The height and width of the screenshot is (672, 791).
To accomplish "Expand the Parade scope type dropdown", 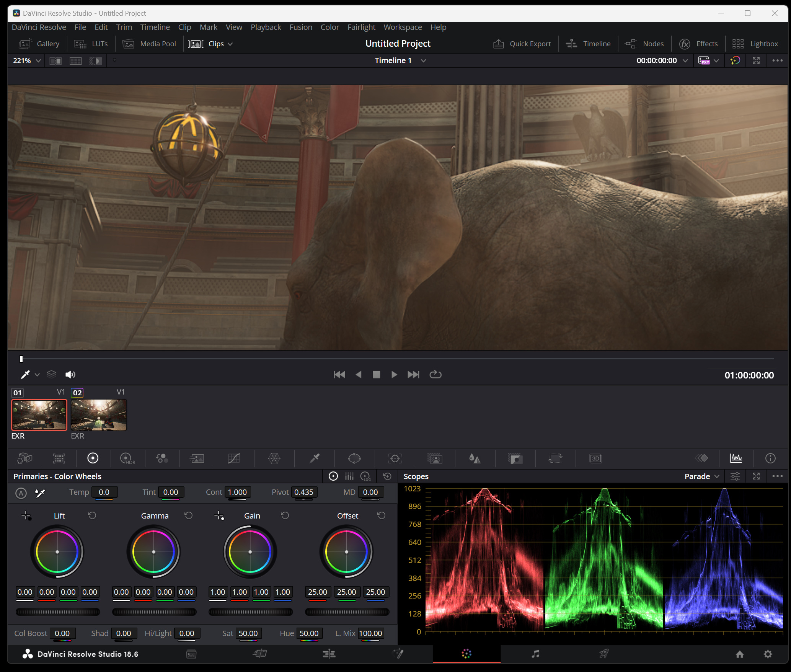I will click(702, 476).
